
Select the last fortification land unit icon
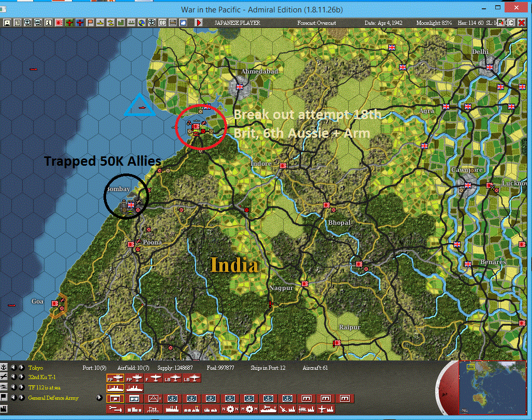(x=344, y=399)
